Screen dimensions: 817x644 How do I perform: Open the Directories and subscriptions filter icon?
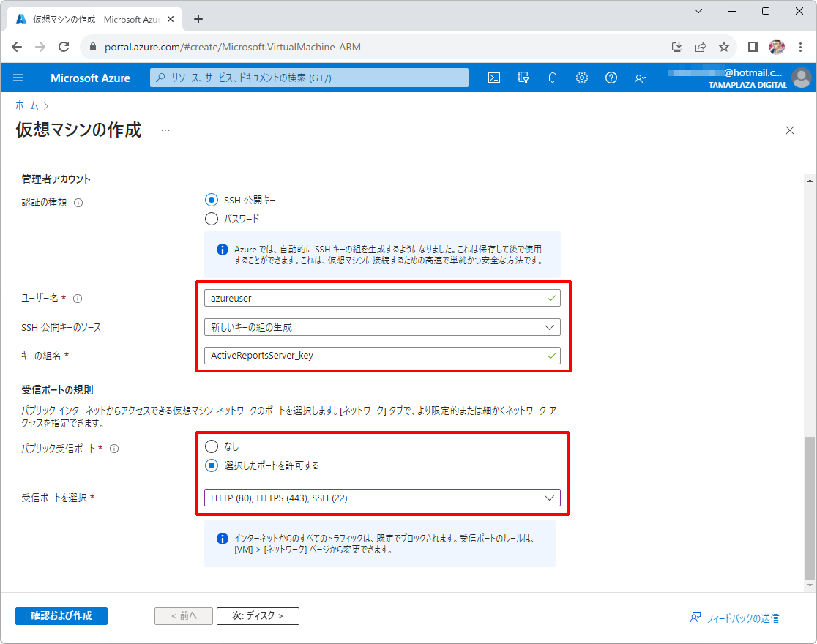523,78
